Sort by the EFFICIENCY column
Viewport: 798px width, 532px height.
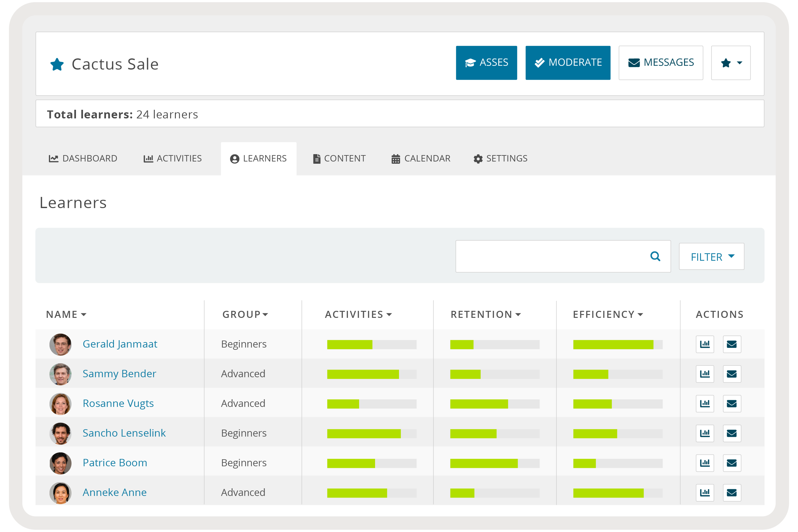[x=608, y=315]
